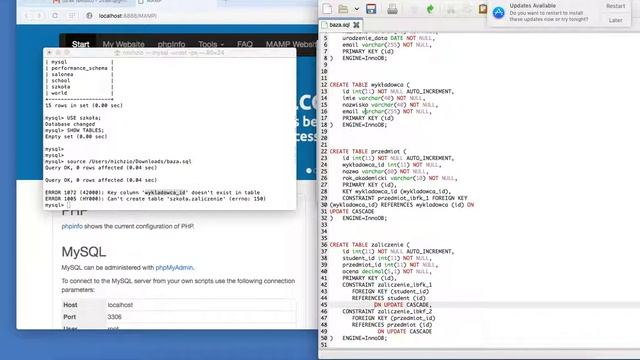The image size is (640, 360).
Task: Click the grid icon in the browser toolbar
Action: click(72, 16)
